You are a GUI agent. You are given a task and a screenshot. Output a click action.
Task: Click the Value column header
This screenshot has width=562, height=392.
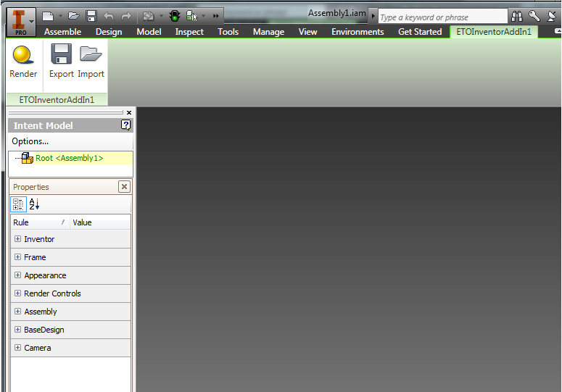click(100, 222)
